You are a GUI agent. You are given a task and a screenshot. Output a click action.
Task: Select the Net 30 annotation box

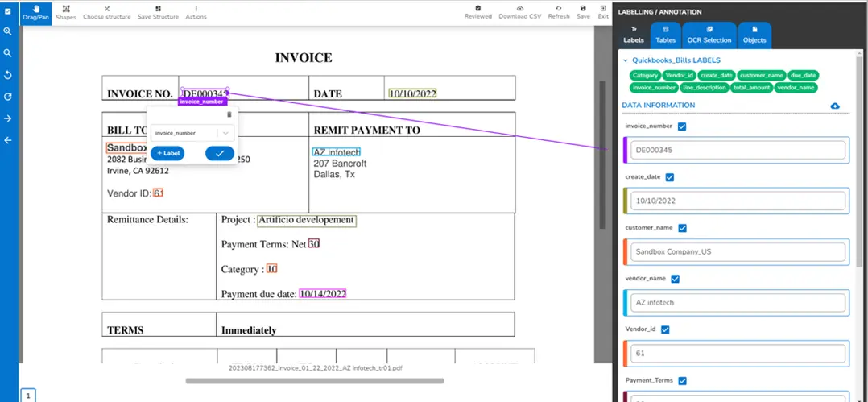[x=314, y=243]
